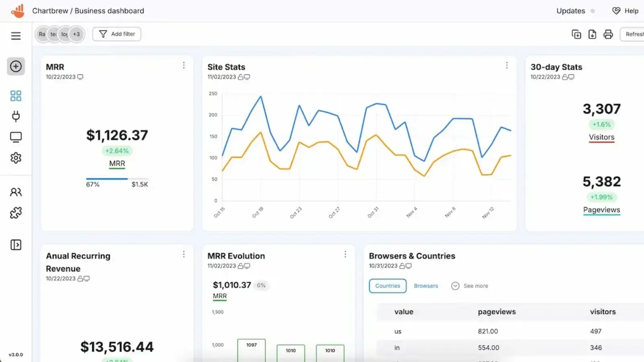Open the settings gear in sidebar
The image size is (644, 362).
pyautogui.click(x=16, y=158)
